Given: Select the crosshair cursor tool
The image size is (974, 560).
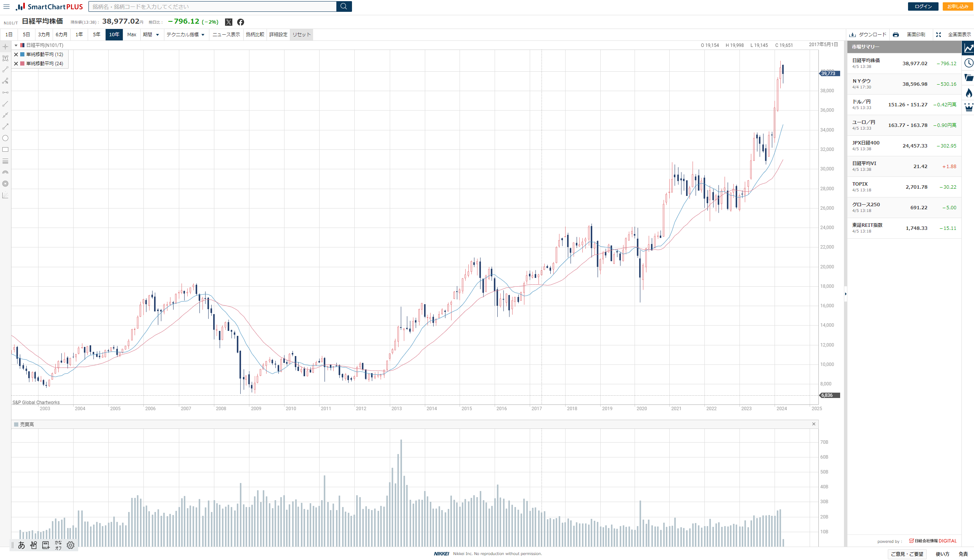Looking at the screenshot, I should pos(5,47).
